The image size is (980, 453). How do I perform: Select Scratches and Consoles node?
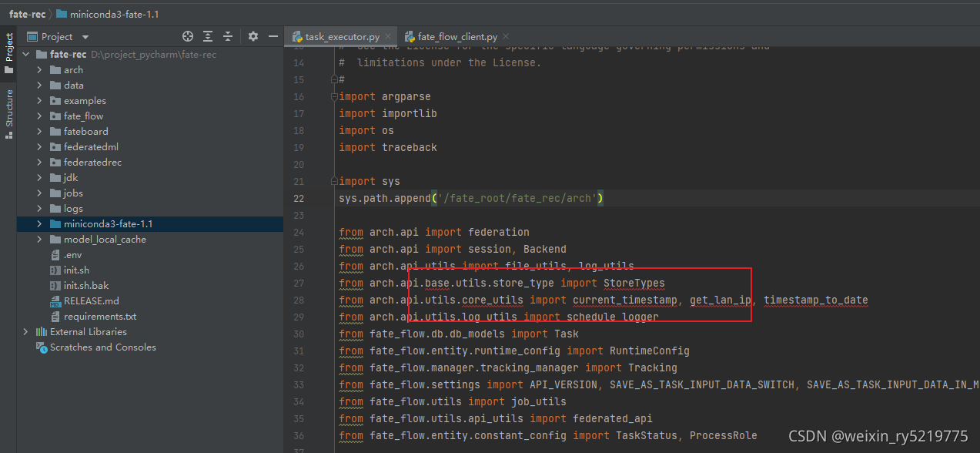tap(102, 347)
